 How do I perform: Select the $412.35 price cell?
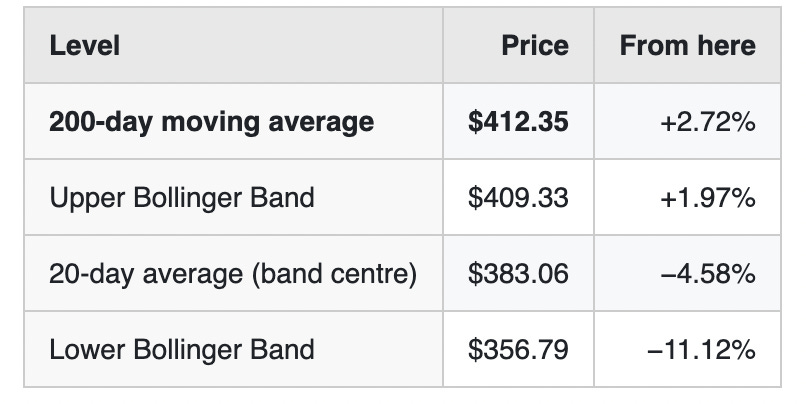coord(518,122)
